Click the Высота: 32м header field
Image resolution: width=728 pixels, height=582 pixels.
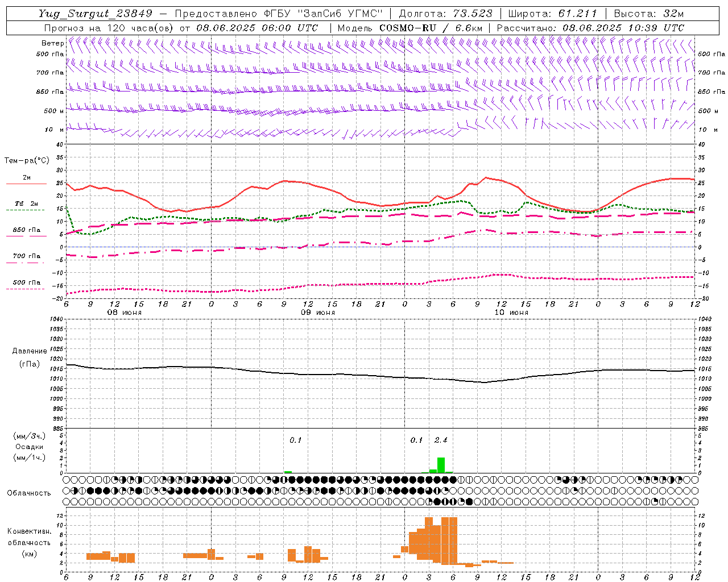[649, 14]
